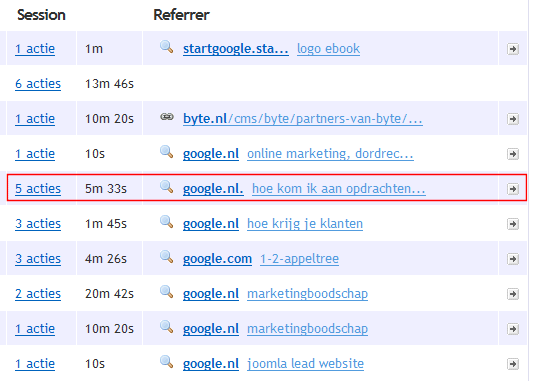Open the 5 acties session link
The width and height of the screenshot is (546, 381).
(38, 189)
